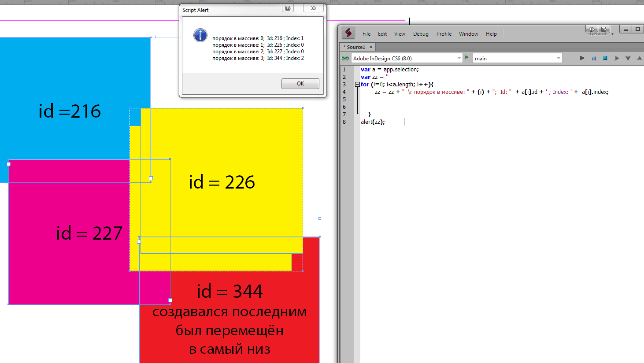Click the Script Alert title-bar window icon
This screenshot has height=363, width=644.
[x=288, y=8]
